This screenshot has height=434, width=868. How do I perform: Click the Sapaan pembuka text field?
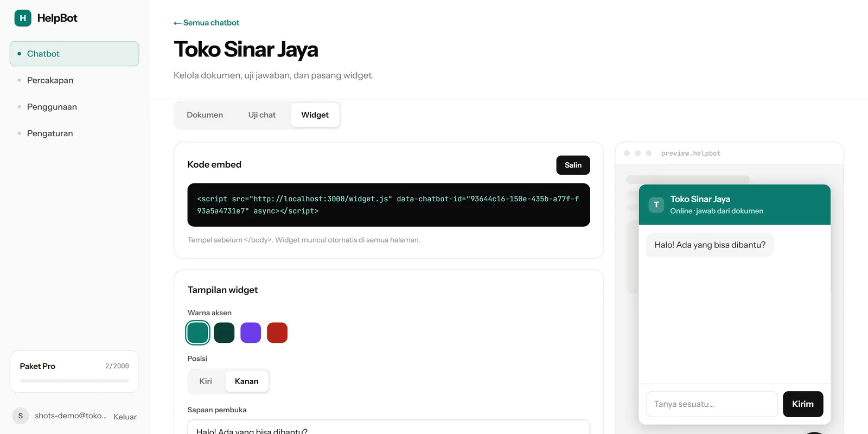[388, 427]
